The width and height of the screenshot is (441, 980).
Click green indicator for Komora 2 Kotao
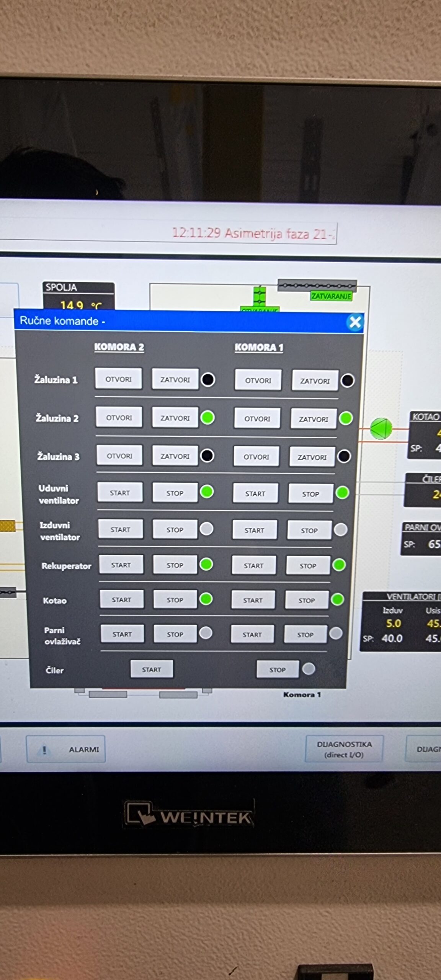[x=206, y=599]
